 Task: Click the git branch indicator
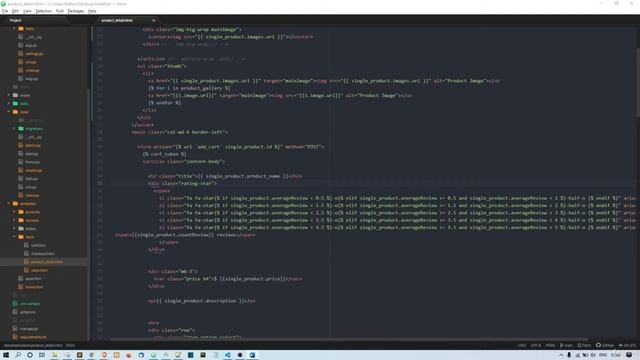click(x=566, y=345)
